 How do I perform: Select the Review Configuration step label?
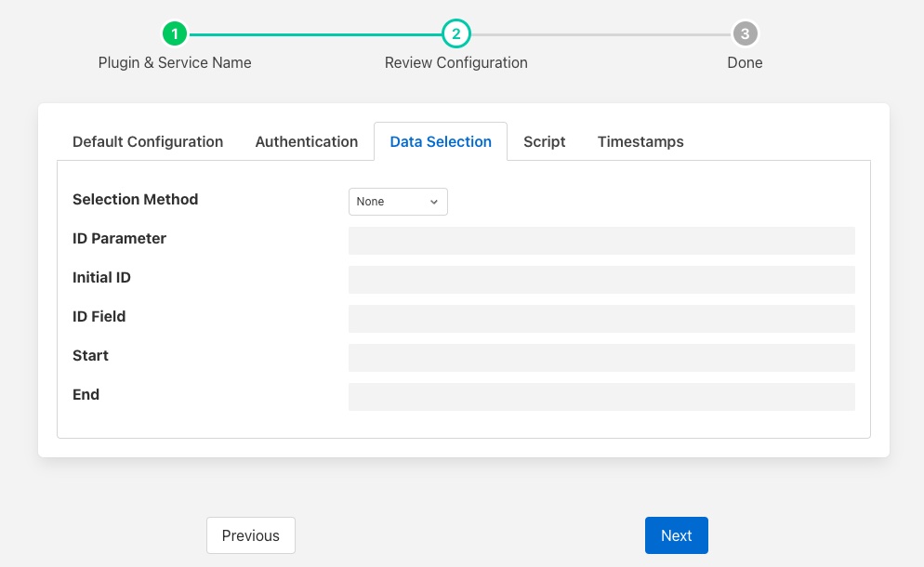point(455,63)
